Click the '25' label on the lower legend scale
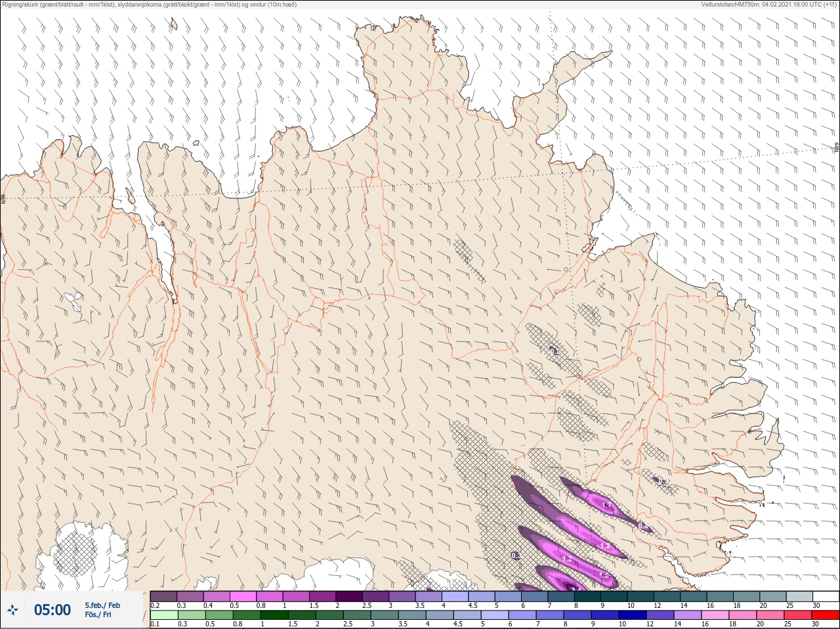Image resolution: width=840 pixels, height=629 pixels. [789, 624]
